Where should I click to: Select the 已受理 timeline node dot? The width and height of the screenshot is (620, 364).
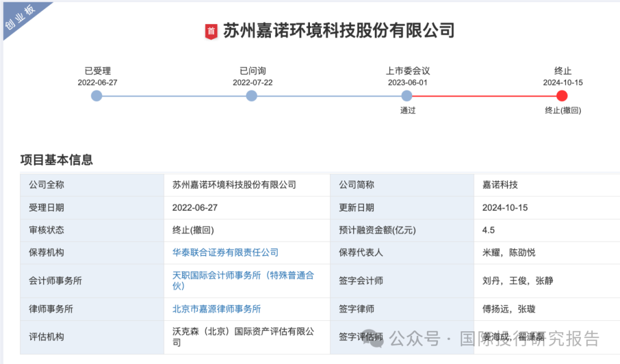click(x=96, y=96)
